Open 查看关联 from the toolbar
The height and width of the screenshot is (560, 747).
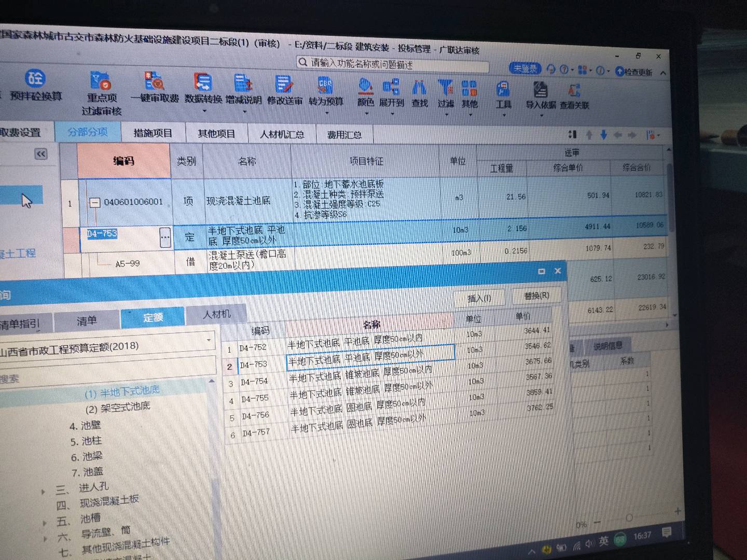pyautogui.click(x=574, y=96)
